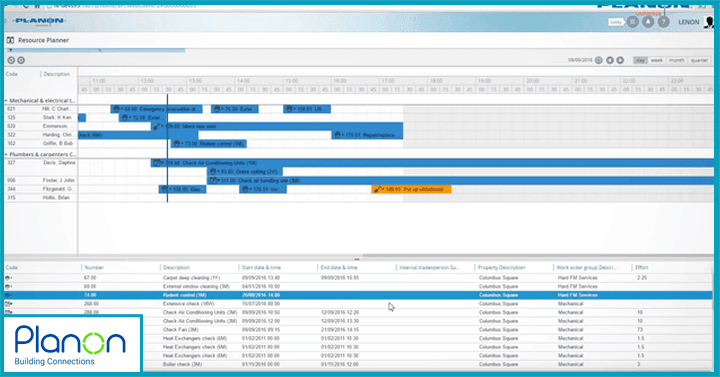This screenshot has width=720, height=377.
Task: Collapse the Mechanical & electrical group
Action: coord(6,101)
